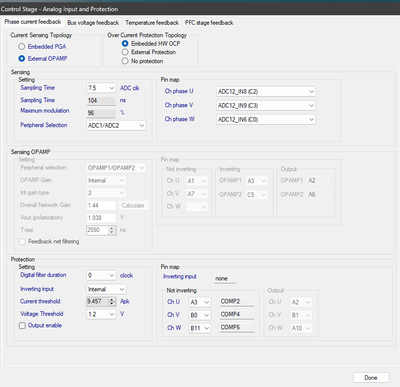Open Ch phase U ADC12_IN8 dropdown
400x387 pixels.
coord(266,92)
